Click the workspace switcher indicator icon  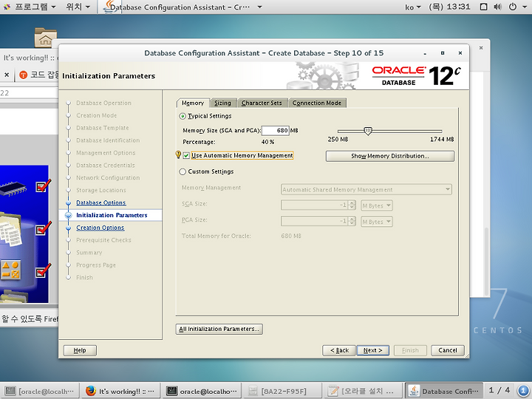click(x=523, y=391)
